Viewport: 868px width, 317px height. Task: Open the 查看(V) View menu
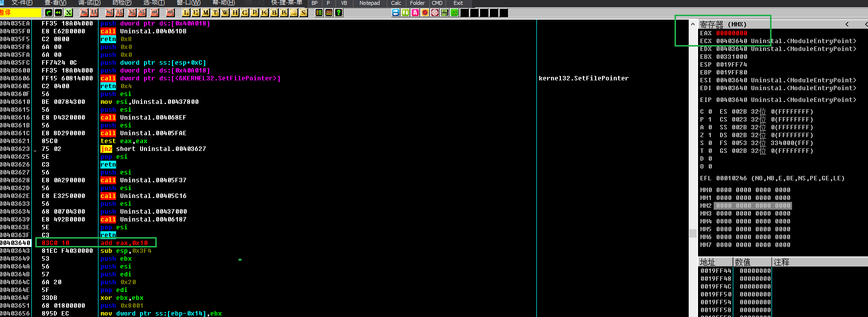55,3
